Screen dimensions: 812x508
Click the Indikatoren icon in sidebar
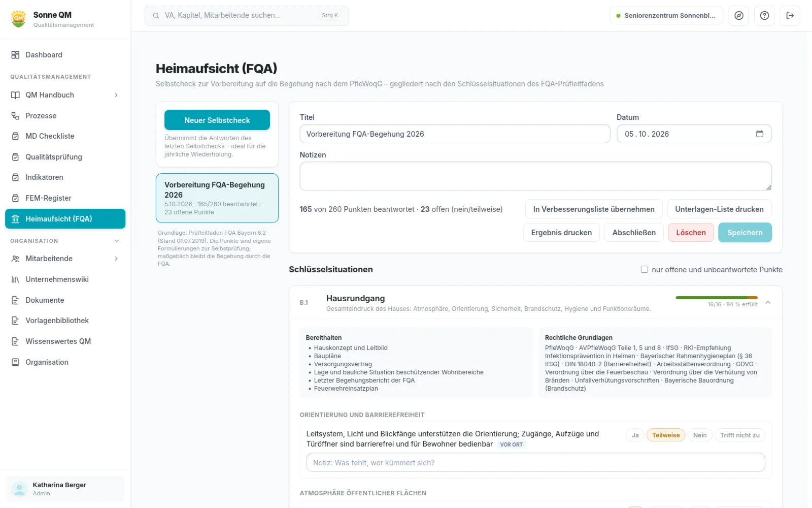pos(15,177)
